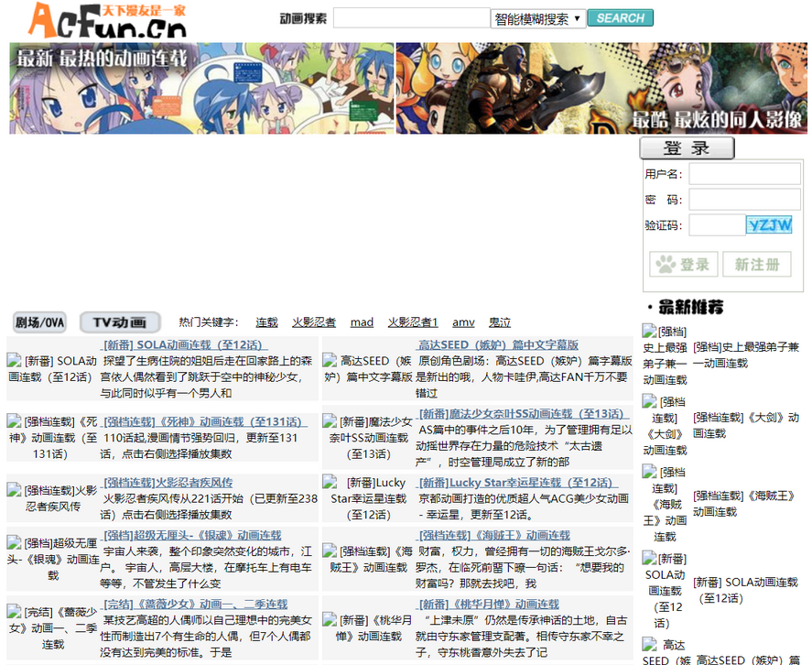This screenshot has width=812, height=665.
Task: Click the 最新推荐 section heading
Action: 690,307
